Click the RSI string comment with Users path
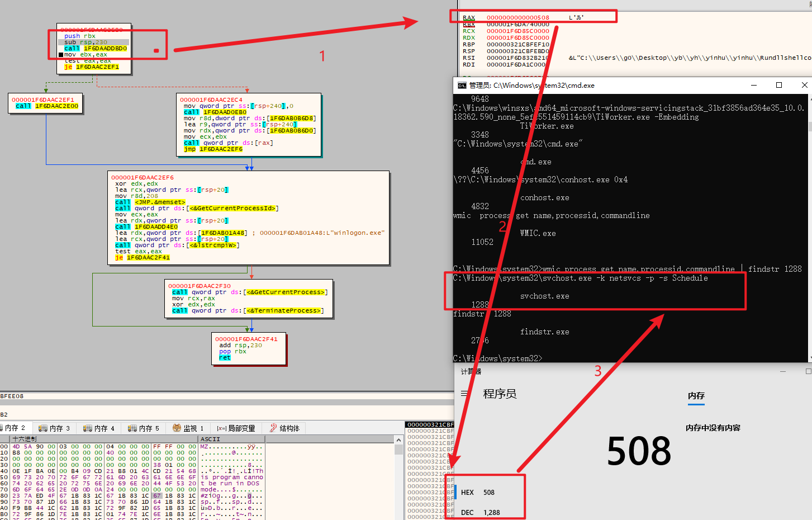 coord(690,58)
